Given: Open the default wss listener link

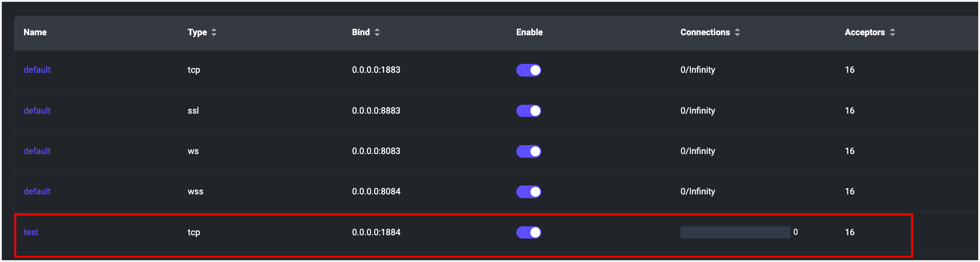Looking at the screenshot, I should pyautogui.click(x=37, y=192).
